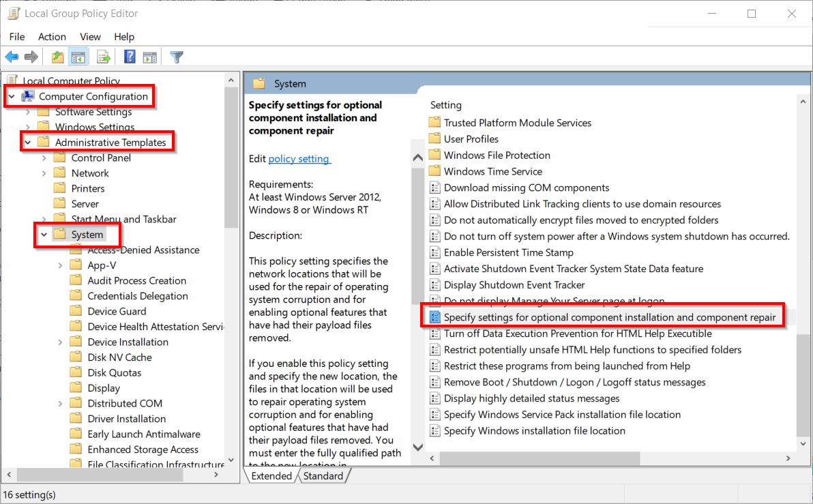Click the tree pane vertical scrollbar thumb
813x504 pixels.
231,158
